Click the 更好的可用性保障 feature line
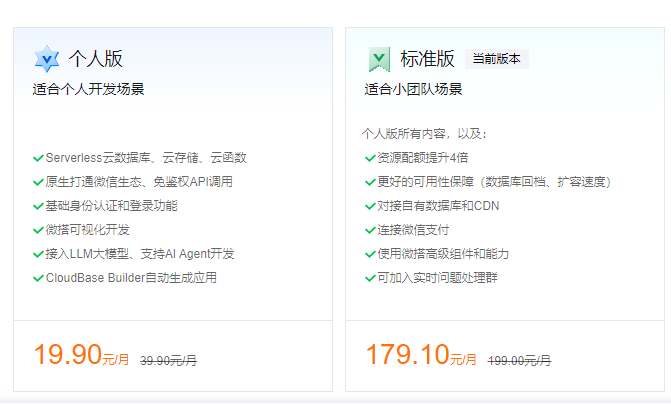This screenshot has height=404, width=671. (x=494, y=182)
